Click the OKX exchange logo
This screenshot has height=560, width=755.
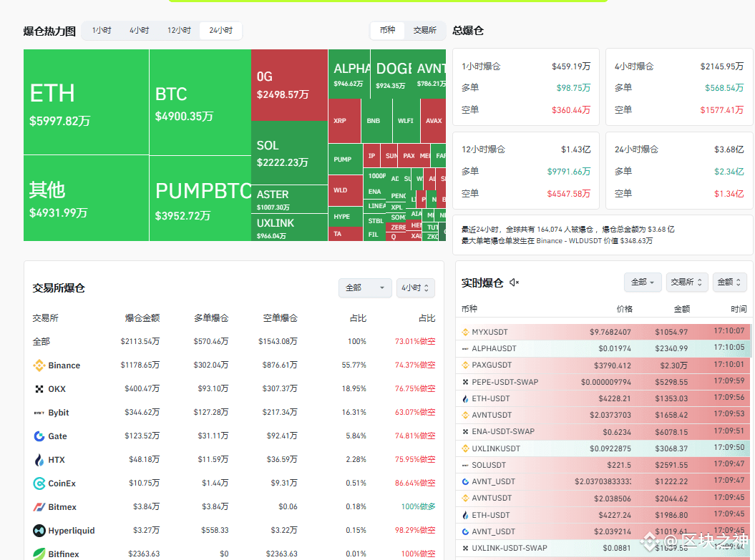(39, 389)
